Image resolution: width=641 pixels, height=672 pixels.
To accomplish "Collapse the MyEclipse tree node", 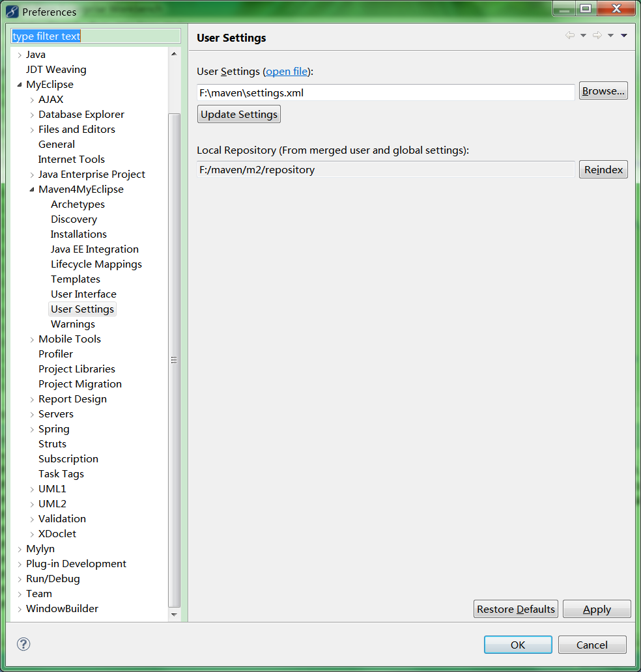I will 20,85.
